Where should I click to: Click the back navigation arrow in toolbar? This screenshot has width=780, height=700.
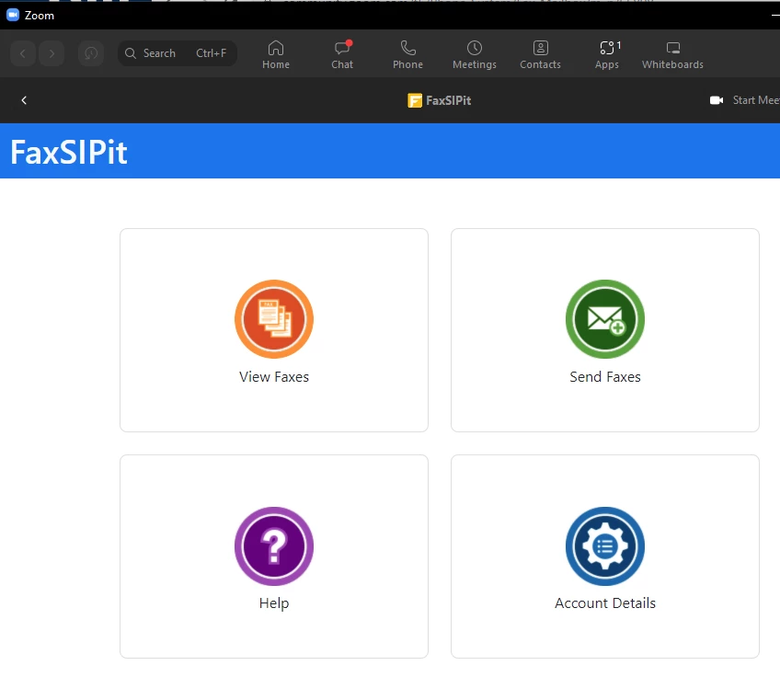click(23, 53)
